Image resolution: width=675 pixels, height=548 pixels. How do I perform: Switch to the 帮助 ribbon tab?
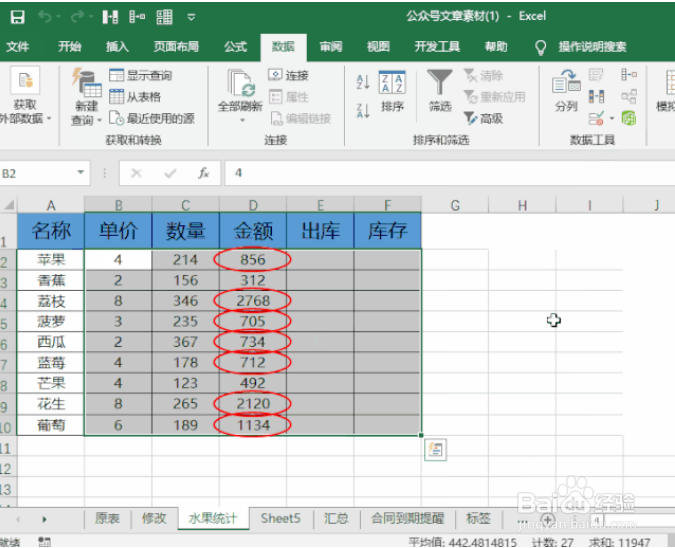496,46
